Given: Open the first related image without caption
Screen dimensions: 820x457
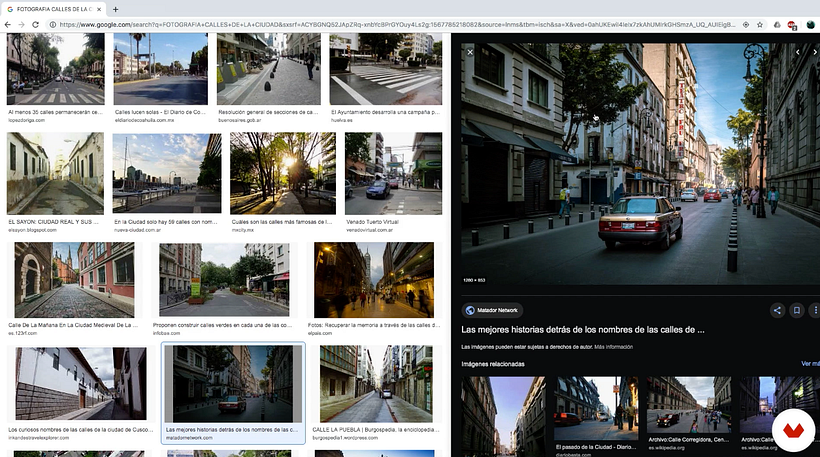Looking at the screenshot, I should click(x=503, y=416).
